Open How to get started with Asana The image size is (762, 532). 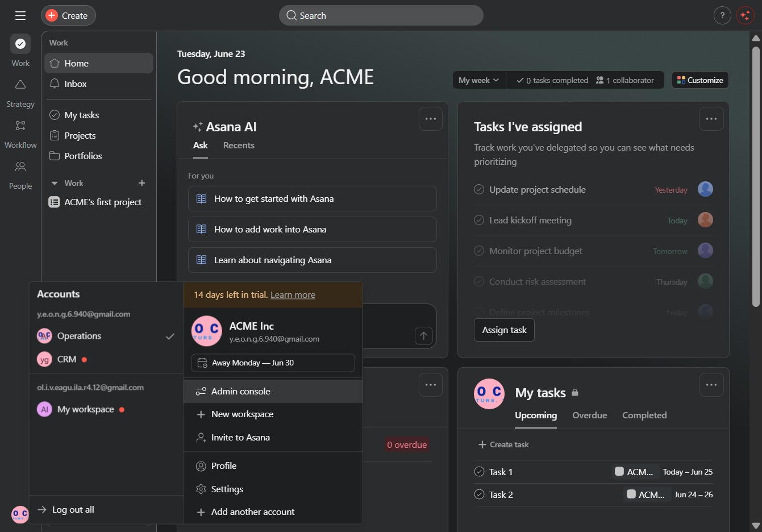313,199
